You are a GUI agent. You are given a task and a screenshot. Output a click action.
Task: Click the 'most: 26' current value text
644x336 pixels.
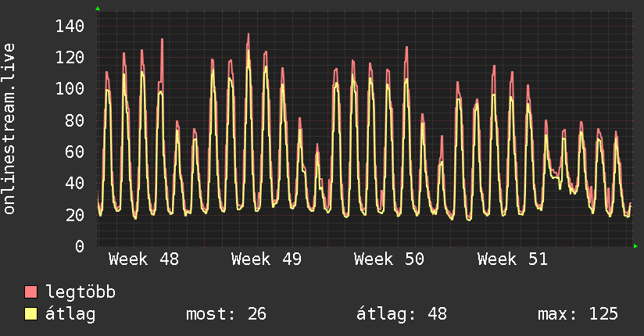pos(227,314)
